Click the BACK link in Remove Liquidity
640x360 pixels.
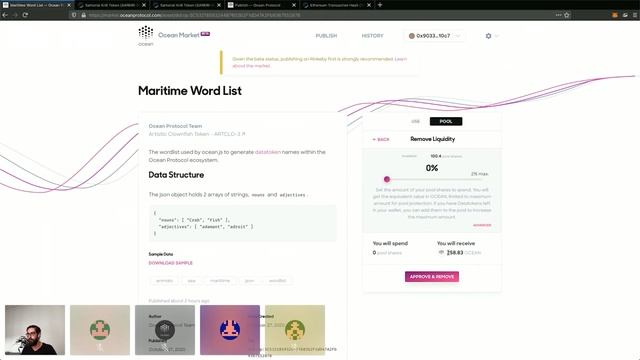click(381, 140)
